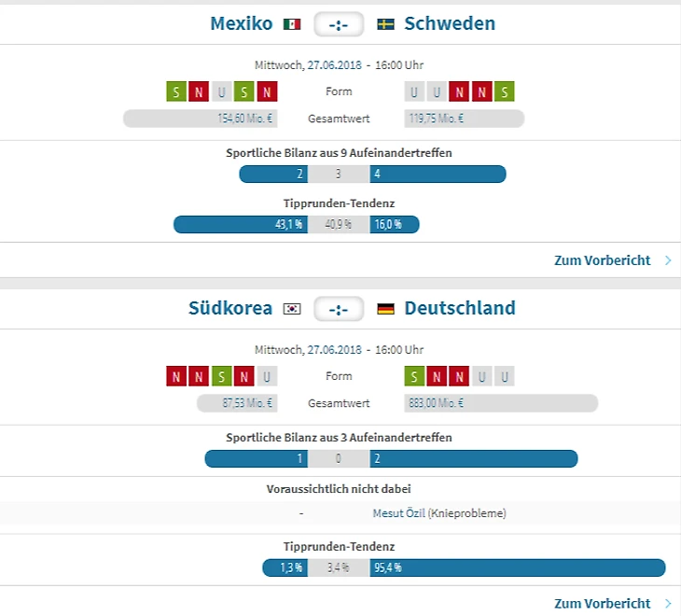681x616 pixels.
Task: Click the South Korea flag icon
Action: click(292, 309)
